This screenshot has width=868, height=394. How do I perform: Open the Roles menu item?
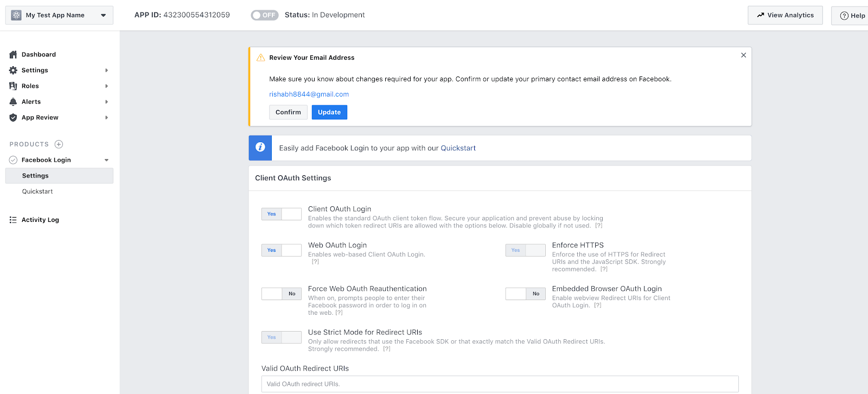(30, 86)
